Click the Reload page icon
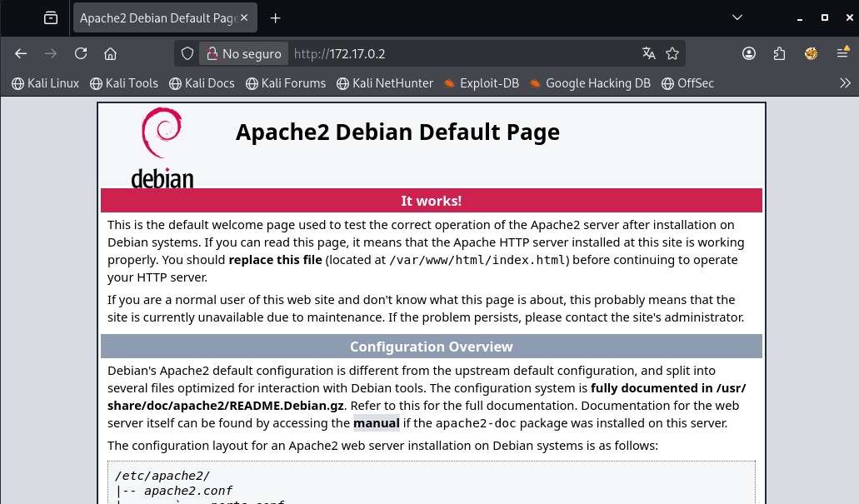859x504 pixels. coord(81,54)
